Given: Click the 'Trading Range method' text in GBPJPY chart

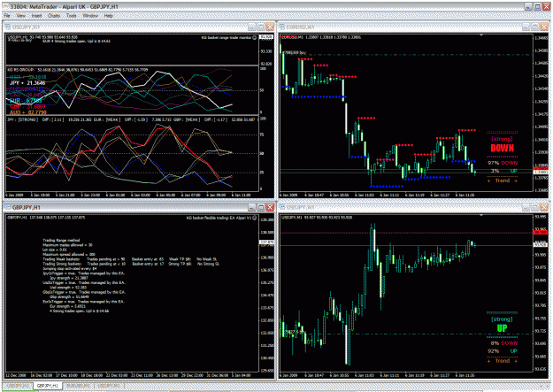Looking at the screenshot, I should tap(61, 240).
